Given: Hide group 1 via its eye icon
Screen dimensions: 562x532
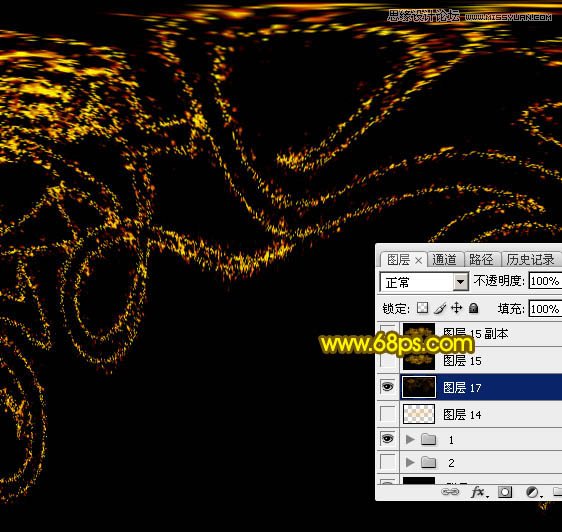Looking at the screenshot, I should pos(387,438).
